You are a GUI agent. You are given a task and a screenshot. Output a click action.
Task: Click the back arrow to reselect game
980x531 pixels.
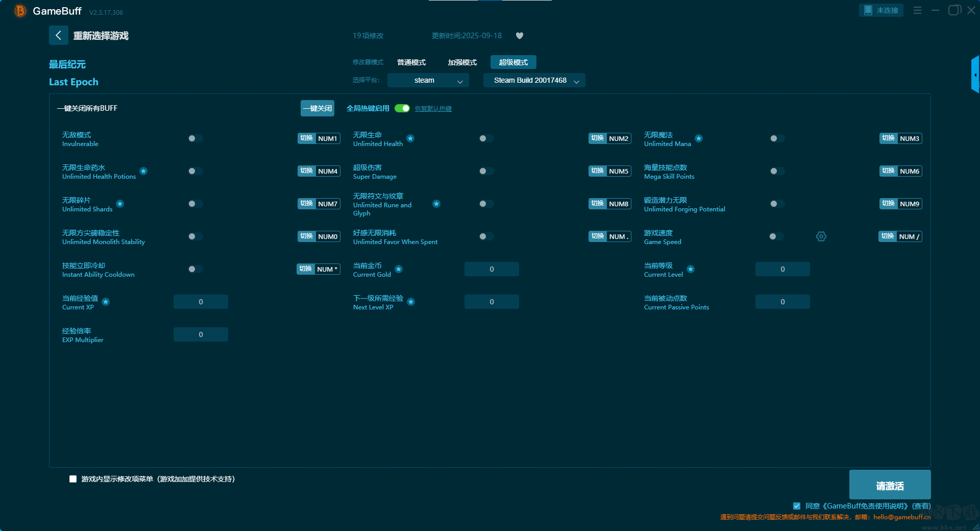58,35
